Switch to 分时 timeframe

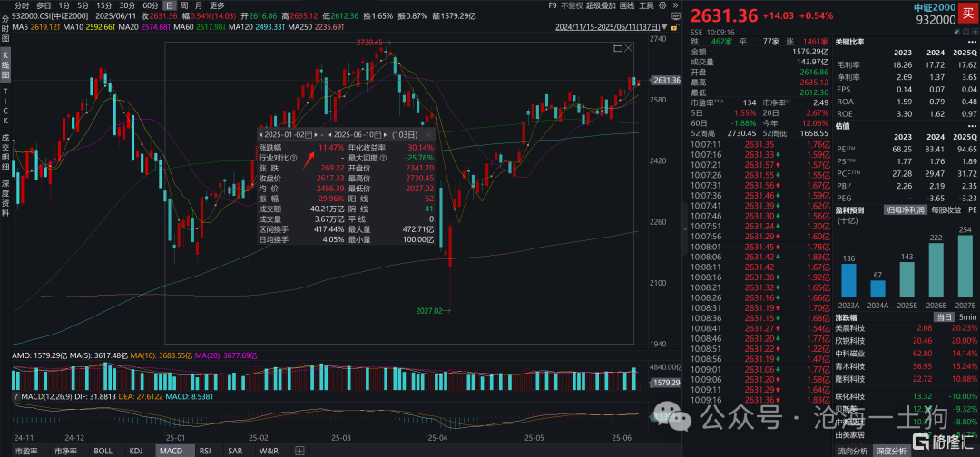click(x=22, y=5)
